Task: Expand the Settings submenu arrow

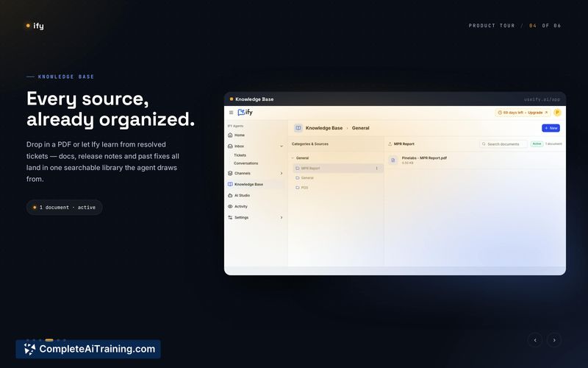Action: point(282,217)
